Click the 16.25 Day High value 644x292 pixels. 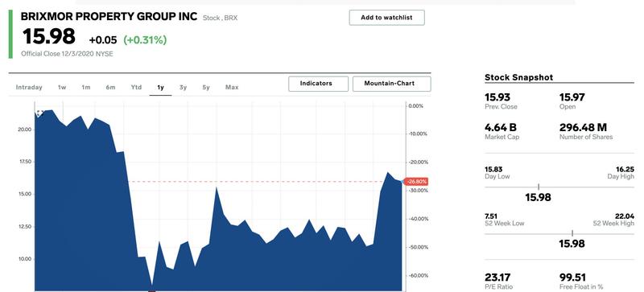pyautogui.click(x=625, y=169)
